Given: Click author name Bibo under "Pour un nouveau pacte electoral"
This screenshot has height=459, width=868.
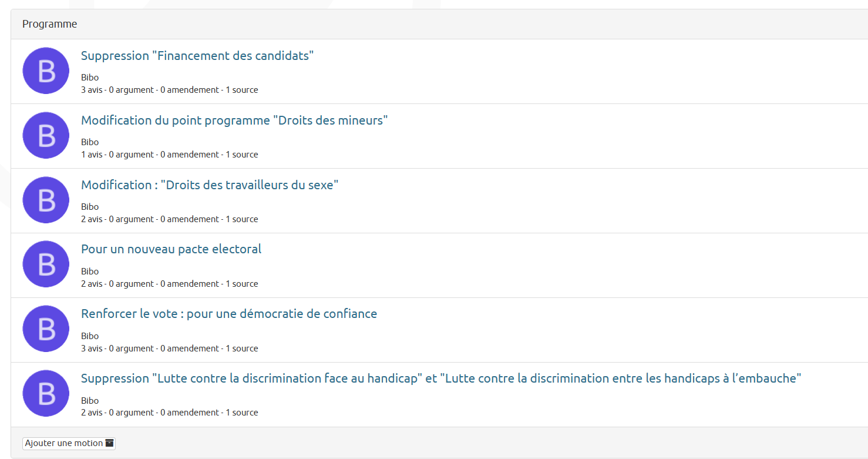Looking at the screenshot, I should (90, 272).
